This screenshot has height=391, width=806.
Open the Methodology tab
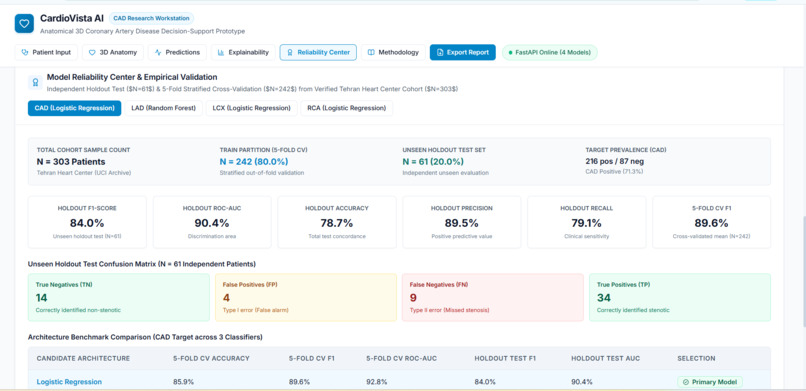pos(393,52)
